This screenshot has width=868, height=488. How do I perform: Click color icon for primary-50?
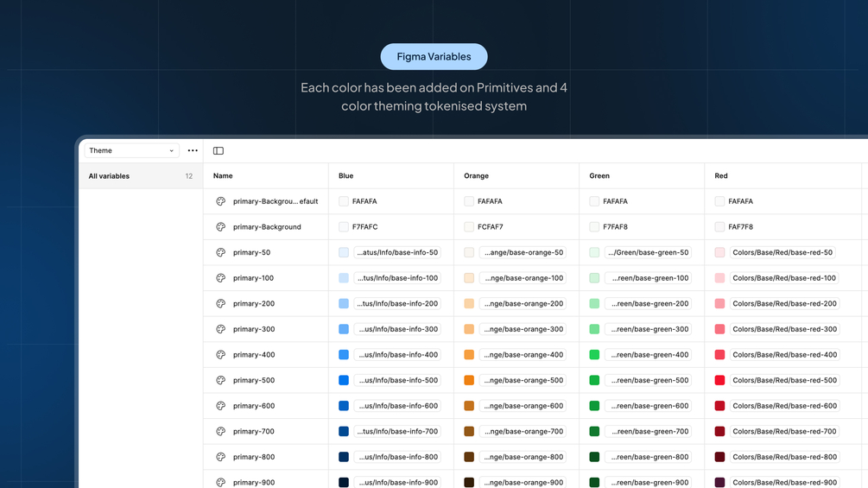click(221, 252)
